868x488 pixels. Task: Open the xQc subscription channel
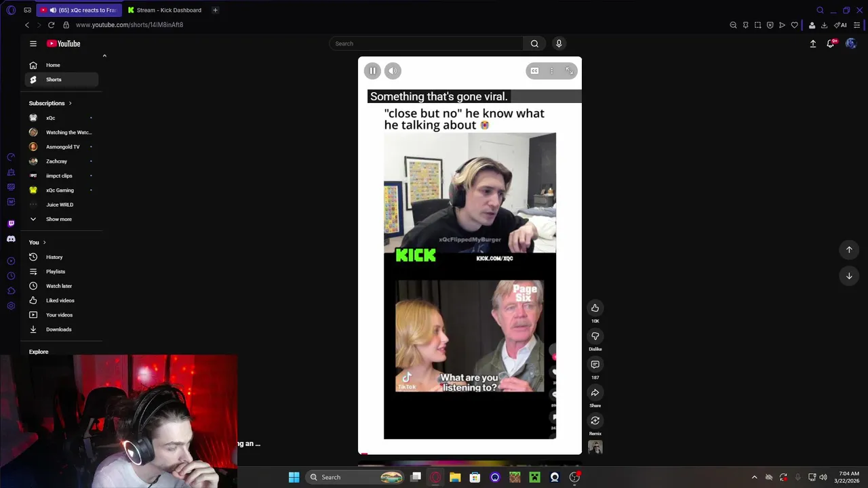[62, 118]
